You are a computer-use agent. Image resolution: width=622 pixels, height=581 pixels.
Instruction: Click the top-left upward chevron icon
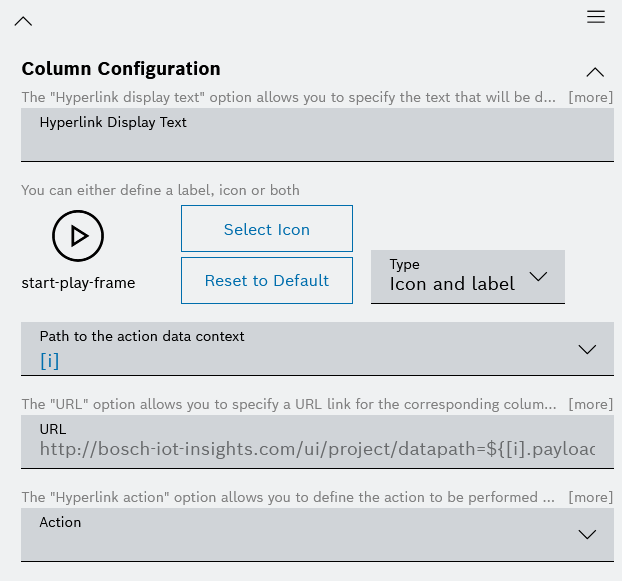tap(23, 21)
